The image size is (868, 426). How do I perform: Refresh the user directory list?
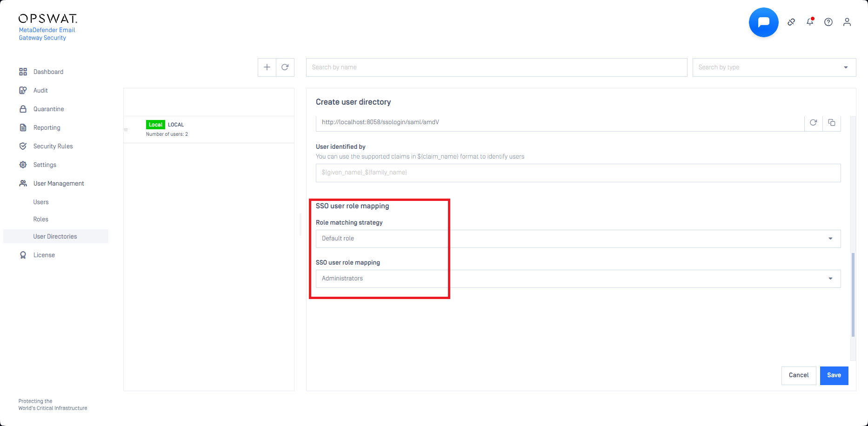(285, 67)
